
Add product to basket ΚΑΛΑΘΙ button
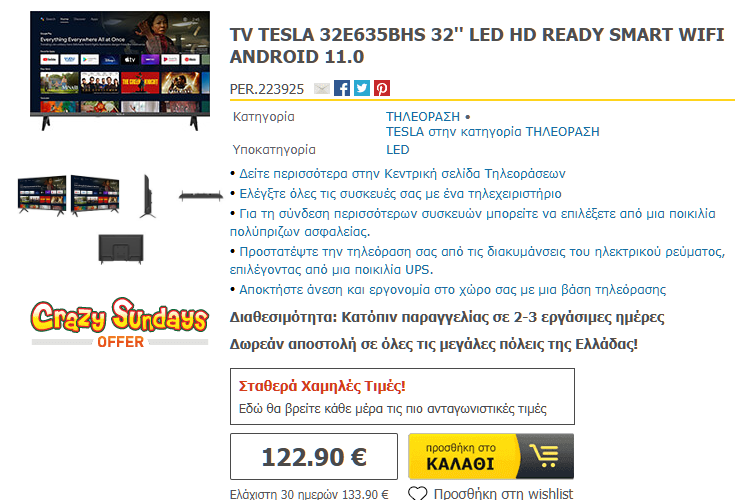click(x=491, y=456)
